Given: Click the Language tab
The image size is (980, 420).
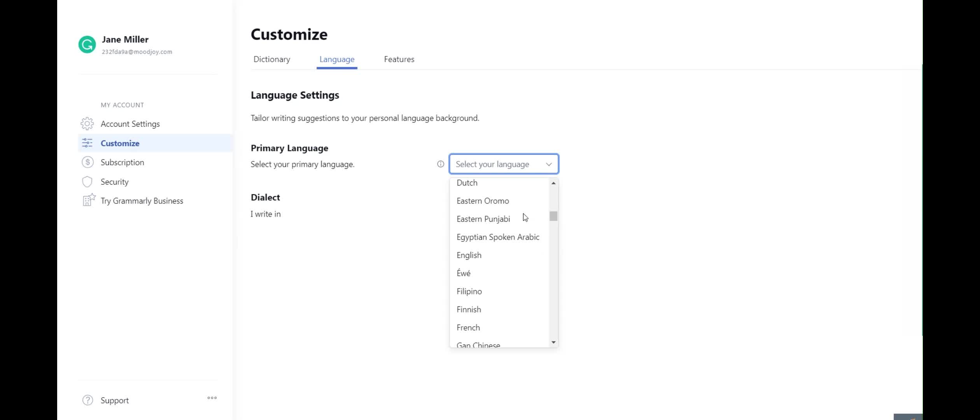Looking at the screenshot, I should pos(337,59).
